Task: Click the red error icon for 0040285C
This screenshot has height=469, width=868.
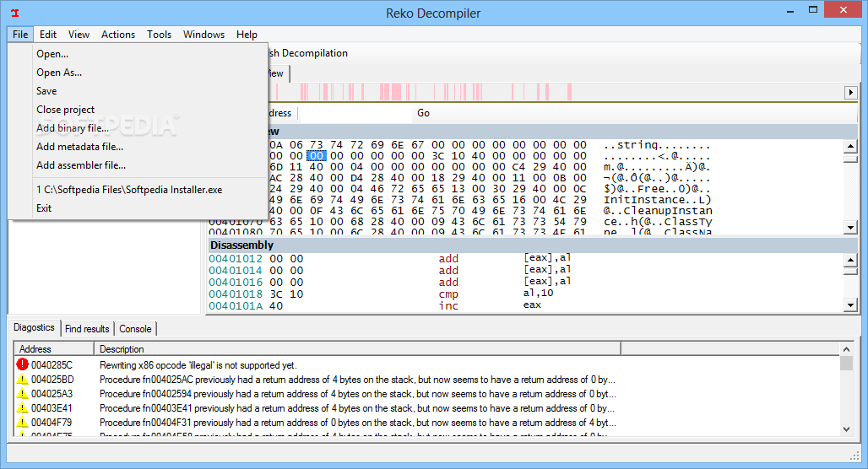Action: [22, 364]
